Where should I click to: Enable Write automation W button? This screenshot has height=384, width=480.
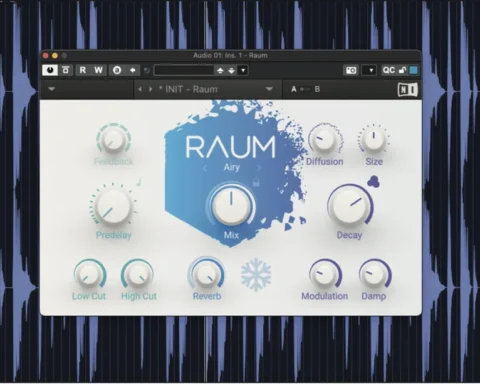click(98, 70)
